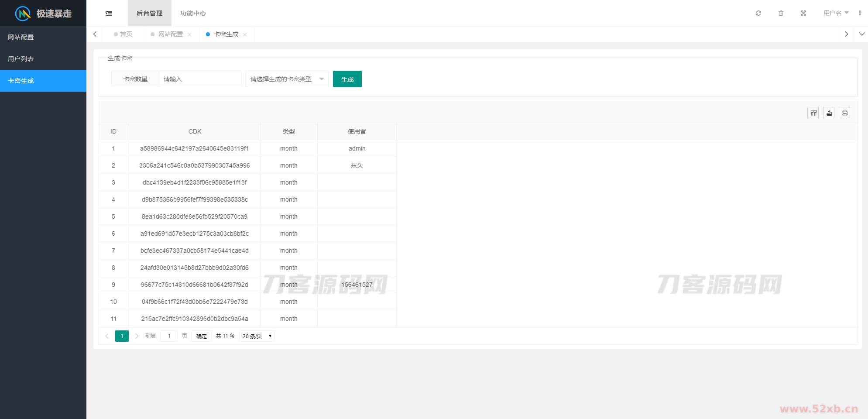Open the 20 条/页 page size selector
The height and width of the screenshot is (419, 868).
coord(257,336)
